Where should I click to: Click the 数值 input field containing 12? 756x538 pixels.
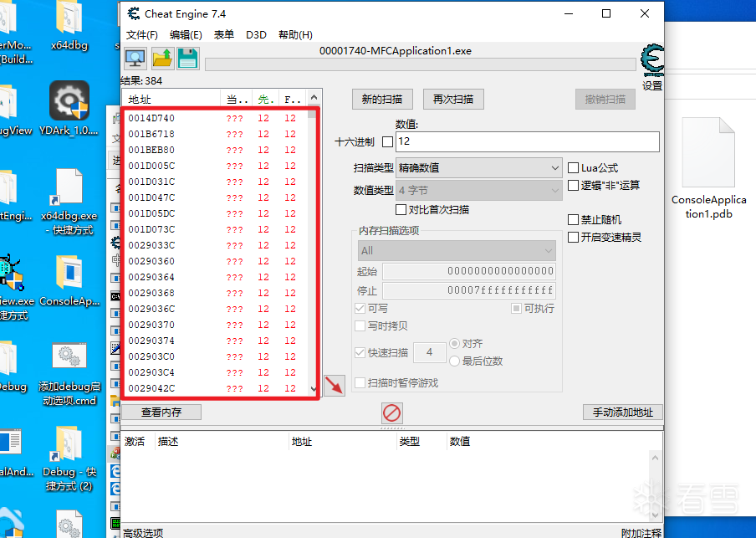click(x=528, y=142)
